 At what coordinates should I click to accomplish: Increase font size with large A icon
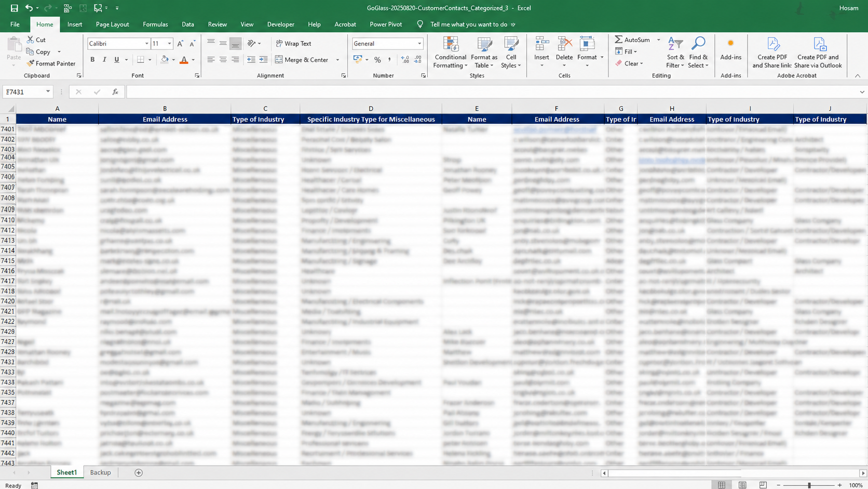click(x=180, y=44)
